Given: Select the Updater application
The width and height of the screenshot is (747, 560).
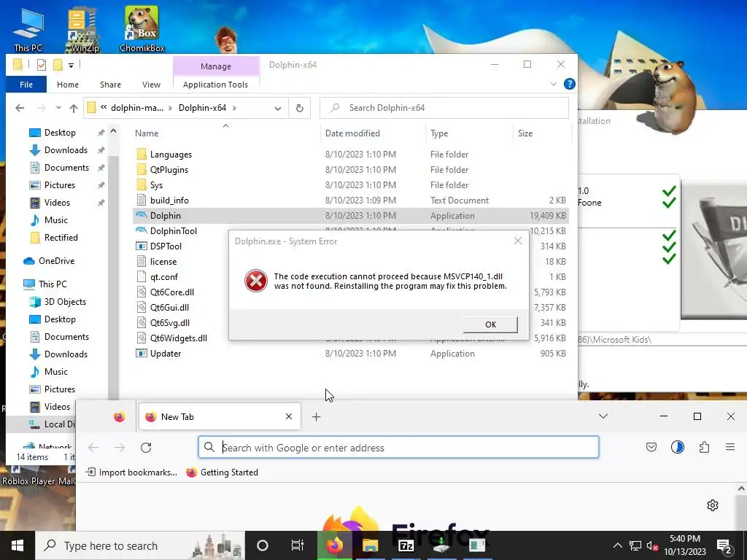Looking at the screenshot, I should pos(166,354).
